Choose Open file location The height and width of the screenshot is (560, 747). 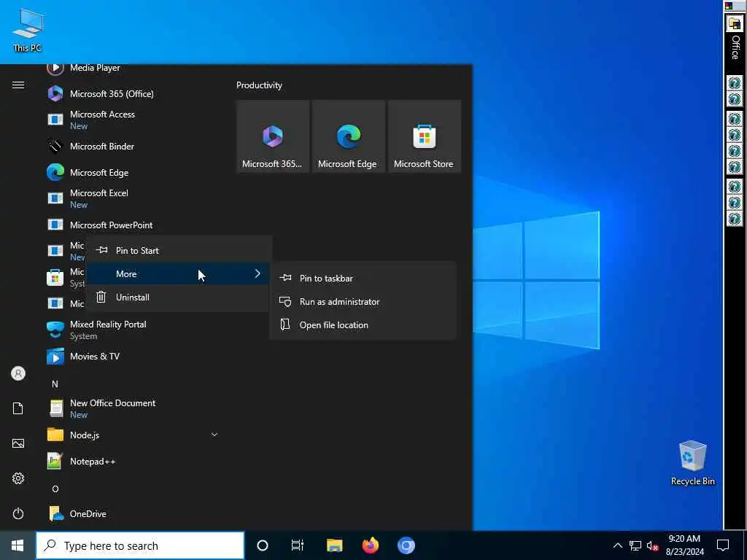pyautogui.click(x=363, y=324)
